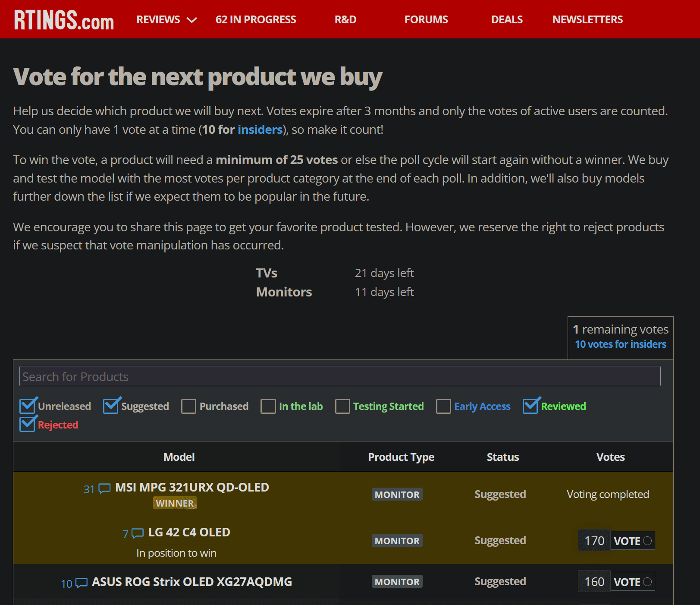Open comments for LG 42 C4 OLED
The image size is (700, 605).
point(133,534)
